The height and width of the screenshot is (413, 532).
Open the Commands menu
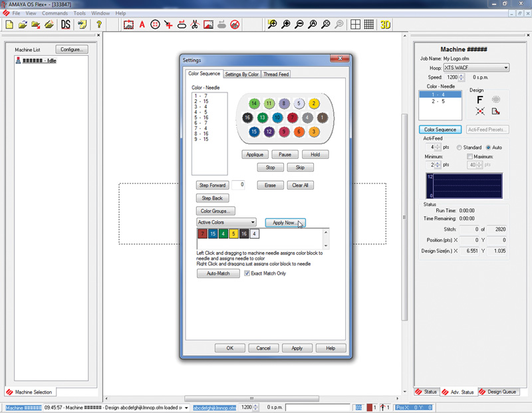click(x=55, y=13)
